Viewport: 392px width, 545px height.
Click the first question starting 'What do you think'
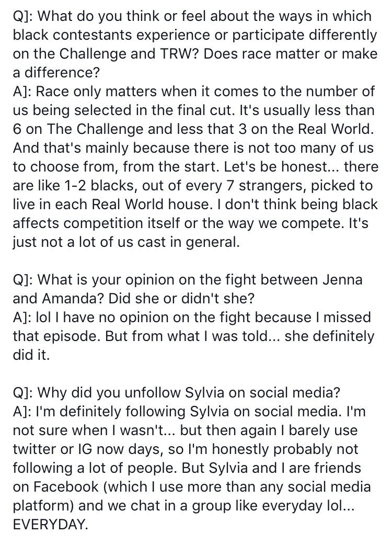pyautogui.click(x=195, y=44)
